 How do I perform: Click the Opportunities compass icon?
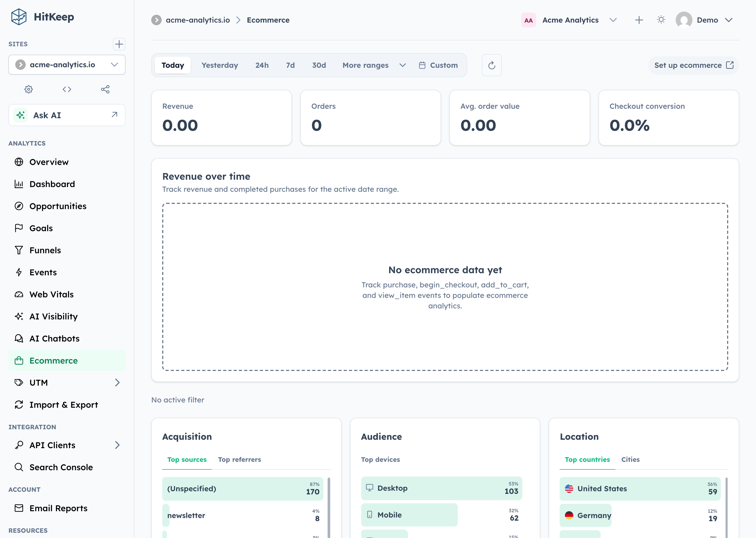(x=19, y=206)
